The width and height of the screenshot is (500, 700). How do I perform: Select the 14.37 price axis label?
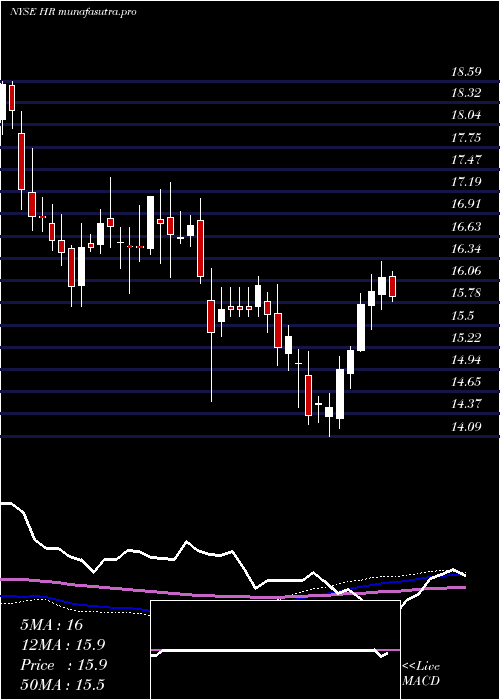tap(467, 404)
